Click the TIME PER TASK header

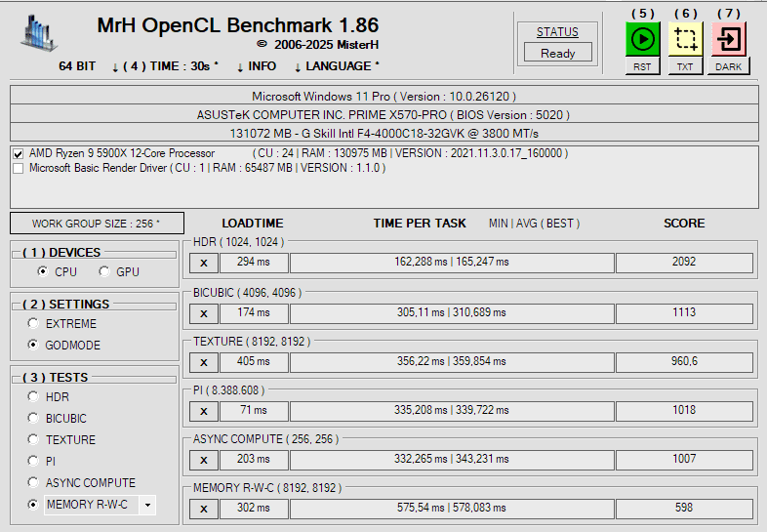point(420,224)
